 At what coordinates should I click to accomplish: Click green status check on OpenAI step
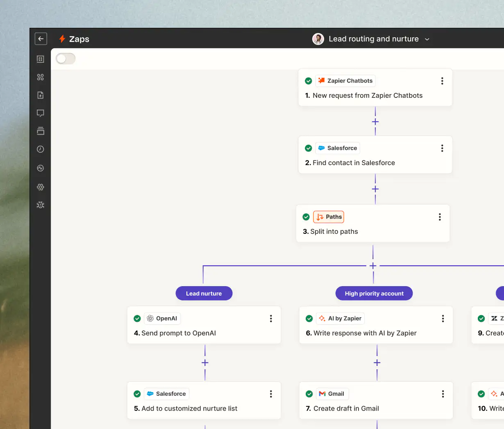click(137, 318)
